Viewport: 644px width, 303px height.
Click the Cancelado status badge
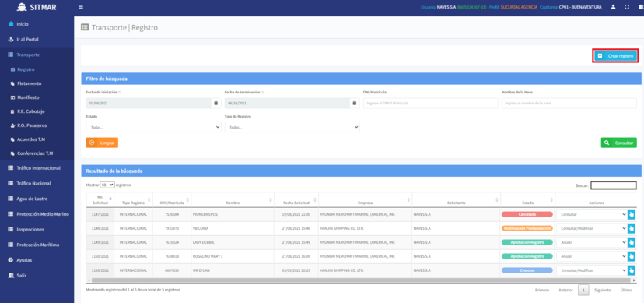coord(527,214)
